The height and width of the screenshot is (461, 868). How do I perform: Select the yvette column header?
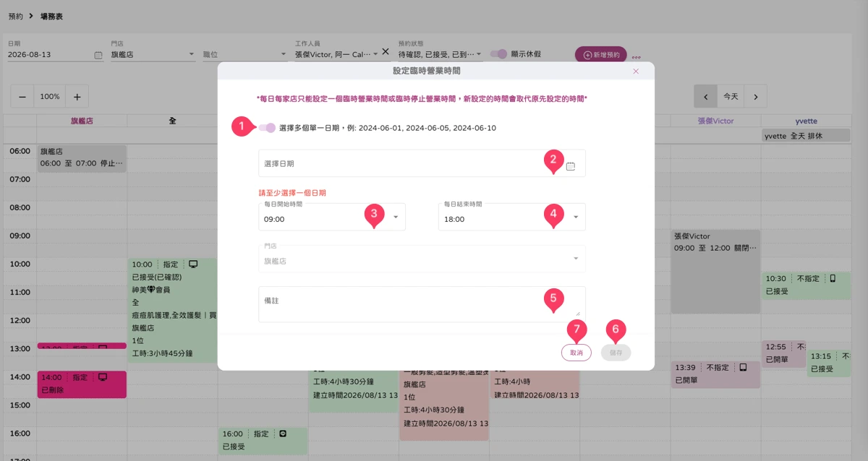point(805,121)
